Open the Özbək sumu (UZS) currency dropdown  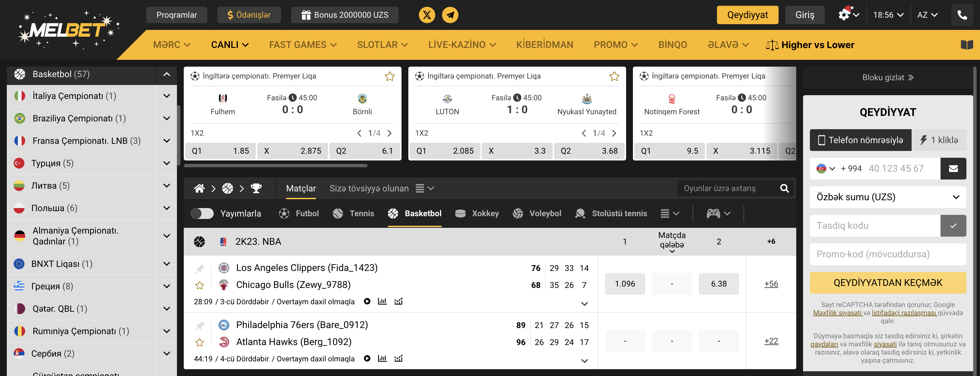(887, 197)
